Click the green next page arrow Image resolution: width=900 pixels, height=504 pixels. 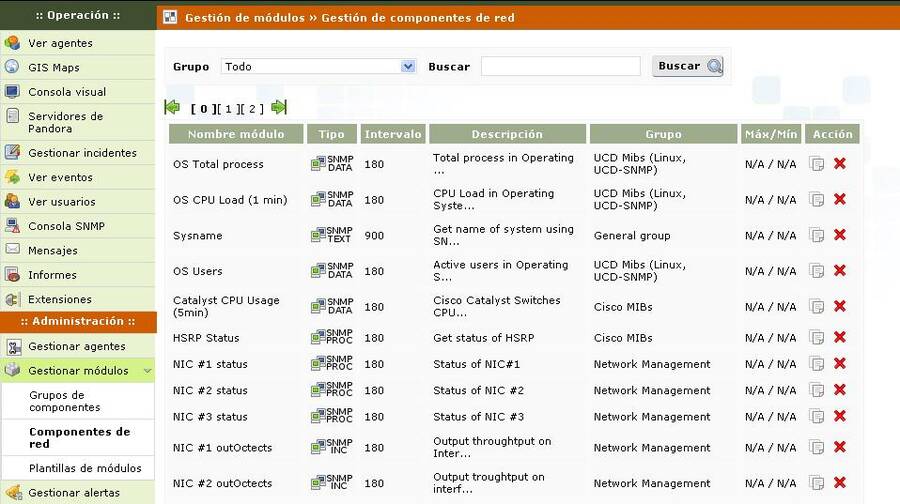[x=279, y=108]
